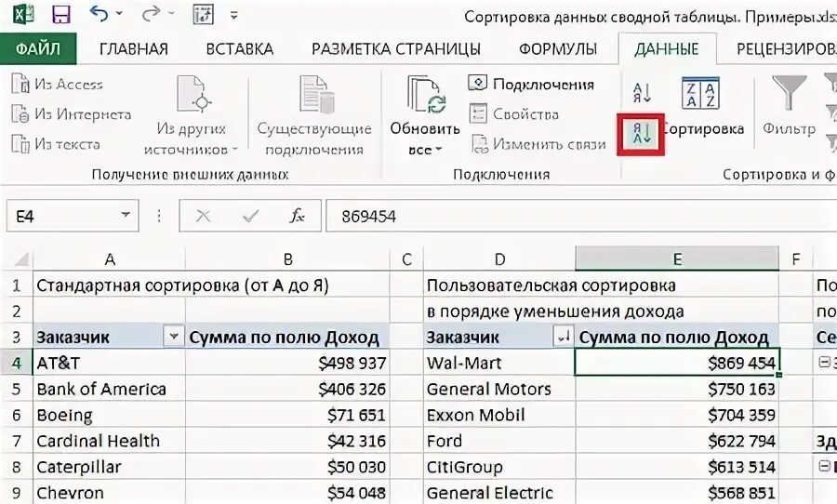Screen dimensions: 837x504
Task: Select the Bank of America cell
Action: [x=110, y=389]
